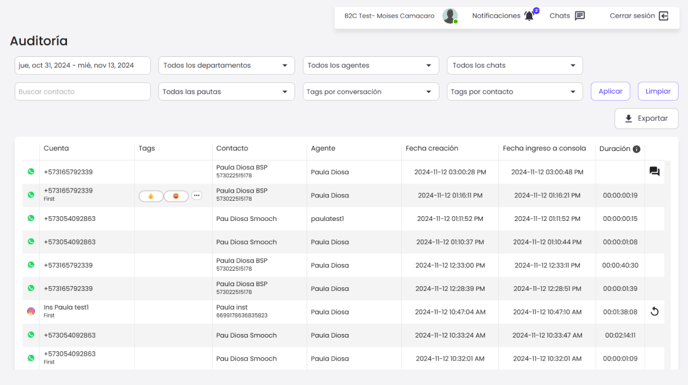Click the Fecha creación column header
Viewport: 688px width, 385px height.
pyautogui.click(x=432, y=148)
